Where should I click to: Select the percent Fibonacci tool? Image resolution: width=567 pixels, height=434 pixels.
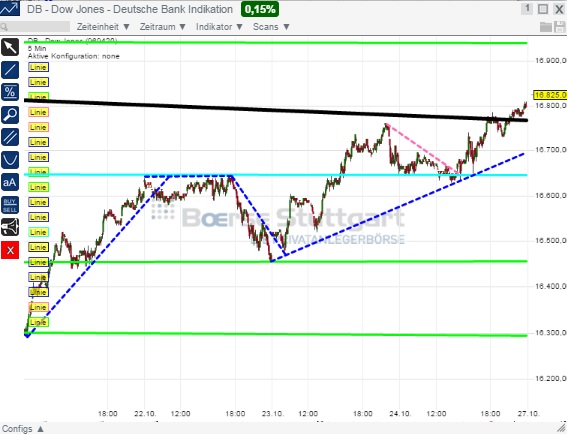click(10, 92)
